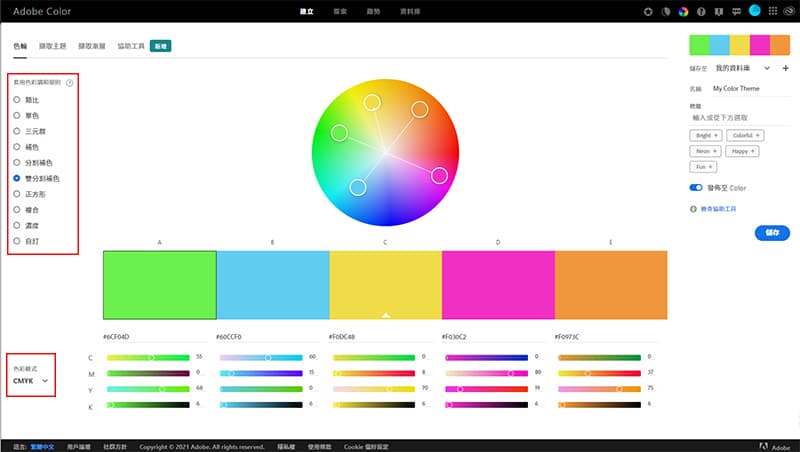Select the 補色 harmony rule
The image size is (800, 452).
point(26,147)
